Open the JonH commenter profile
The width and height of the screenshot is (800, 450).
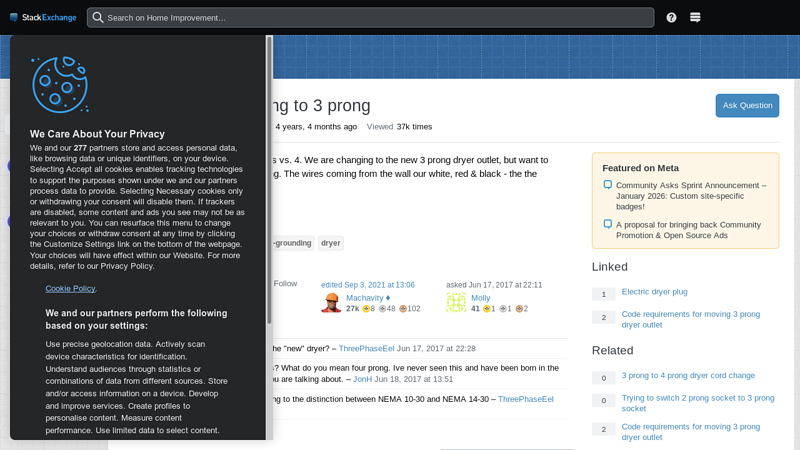pos(362,379)
